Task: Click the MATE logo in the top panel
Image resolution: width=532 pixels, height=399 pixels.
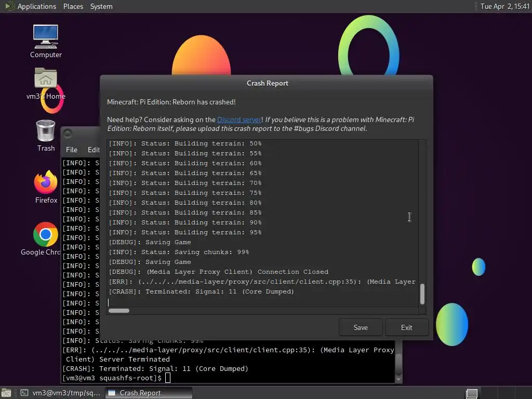Action: coord(9,6)
